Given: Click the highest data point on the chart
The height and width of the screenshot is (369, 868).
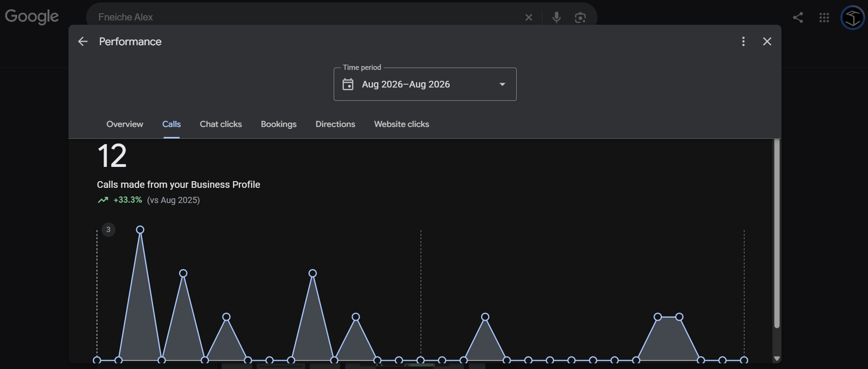Looking at the screenshot, I should pos(140,230).
